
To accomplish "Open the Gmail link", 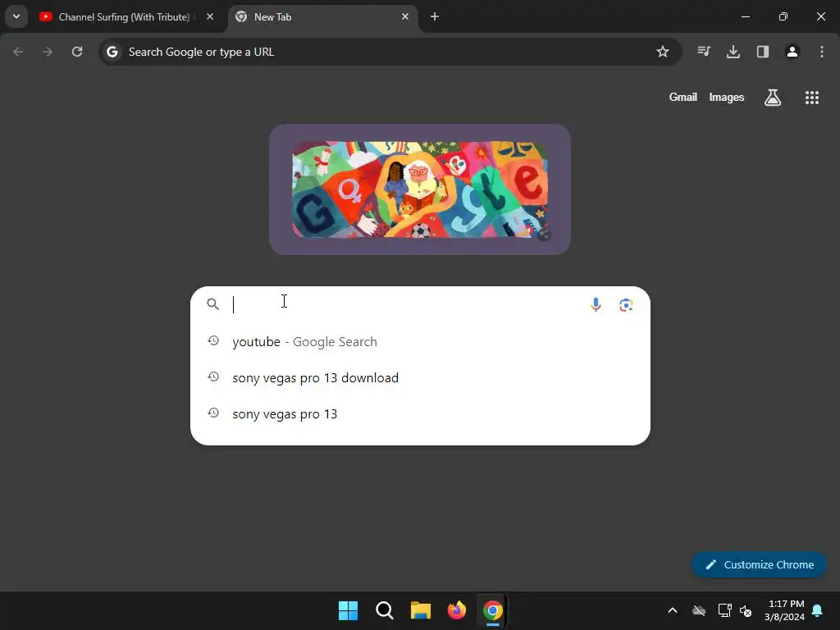I will click(x=683, y=98).
